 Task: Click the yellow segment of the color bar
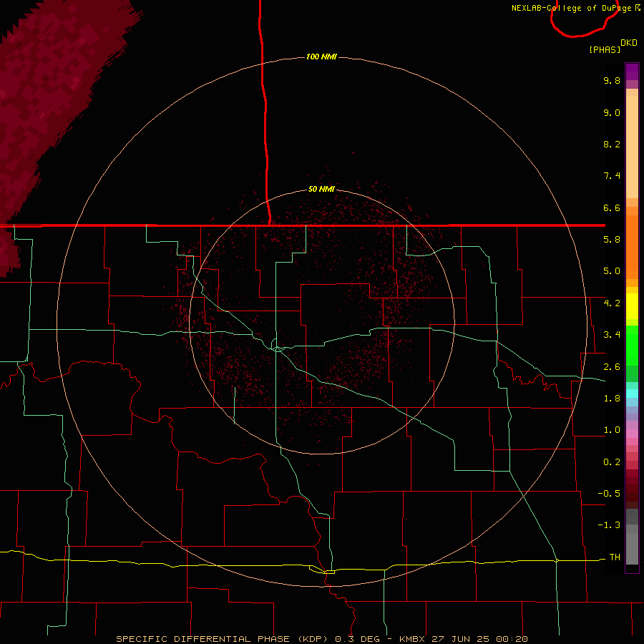click(632, 306)
